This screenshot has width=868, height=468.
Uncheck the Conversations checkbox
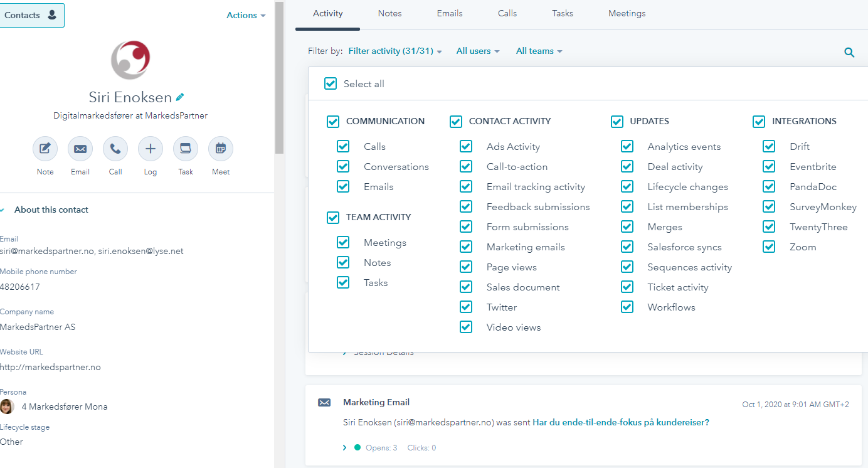point(343,166)
